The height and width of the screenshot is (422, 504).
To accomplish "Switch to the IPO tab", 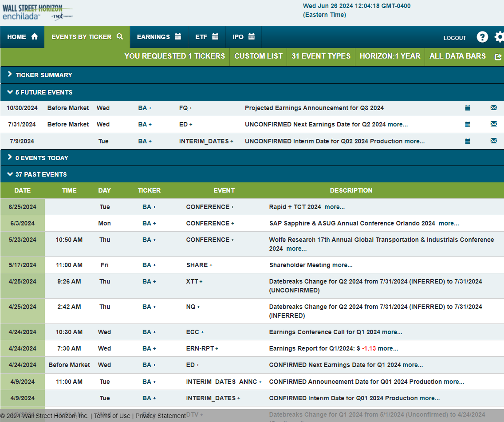I will (244, 37).
